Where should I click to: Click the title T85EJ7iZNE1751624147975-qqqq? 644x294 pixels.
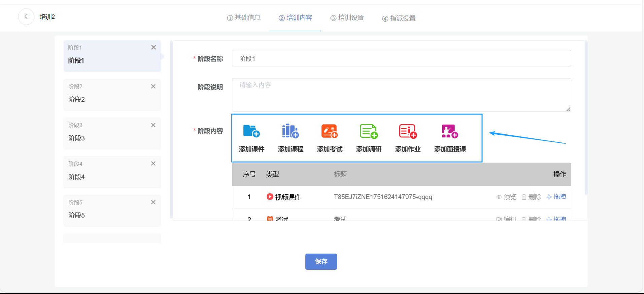383,197
